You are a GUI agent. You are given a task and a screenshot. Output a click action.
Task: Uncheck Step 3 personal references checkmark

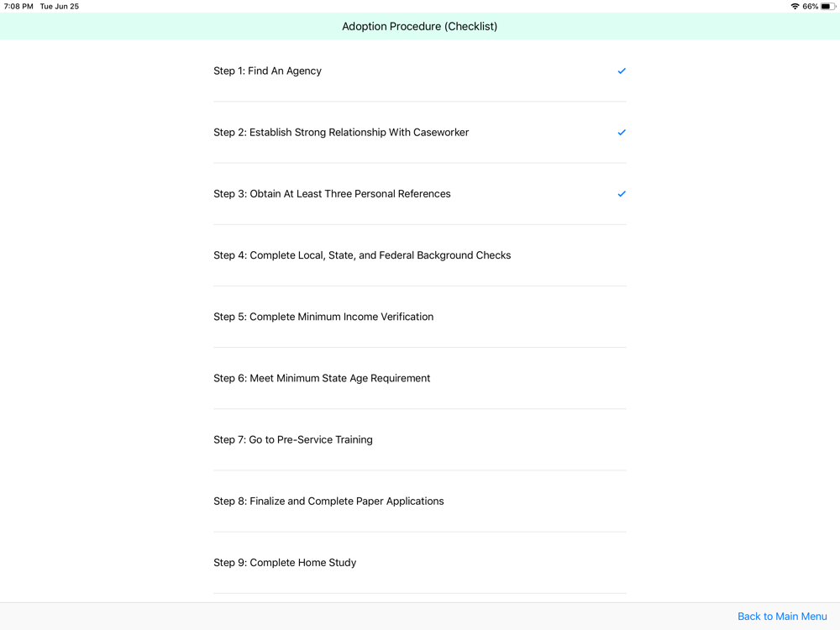tap(622, 194)
